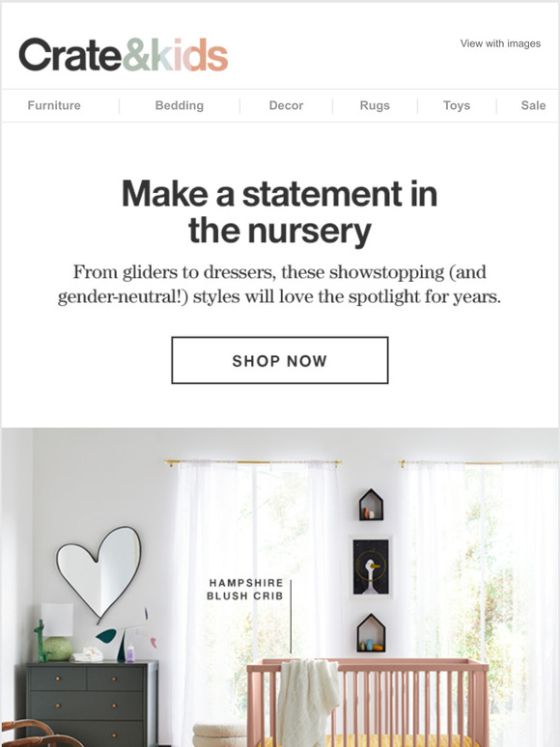Go to the Bedding section
560x747 pixels.
180,105
